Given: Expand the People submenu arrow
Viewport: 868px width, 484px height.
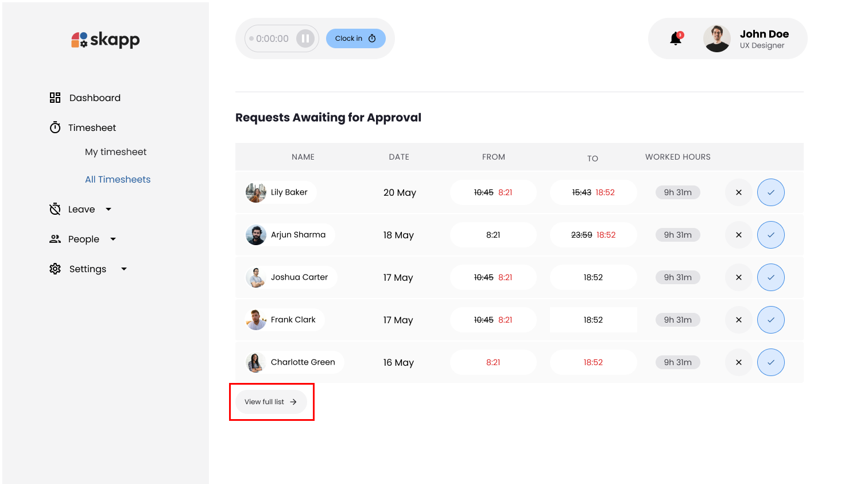Looking at the screenshot, I should point(113,239).
